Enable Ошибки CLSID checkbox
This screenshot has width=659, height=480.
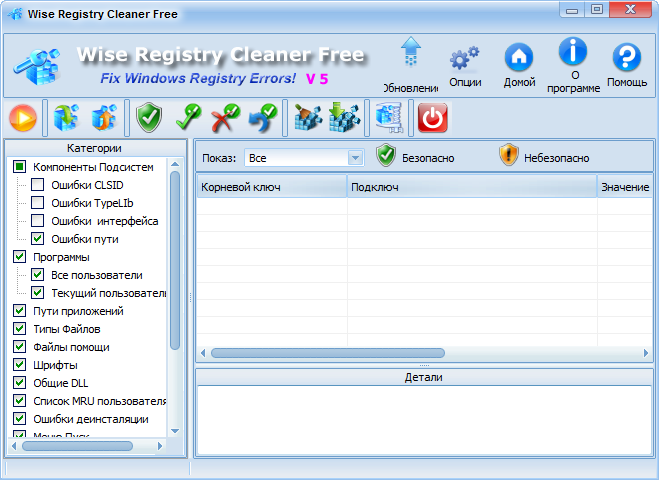pyautogui.click(x=37, y=185)
